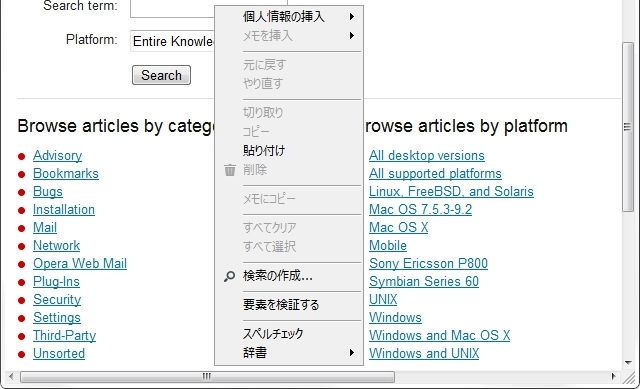Viewport: 640px width, 389px height.
Task: Open the Bugs category link
Action: [48, 191]
